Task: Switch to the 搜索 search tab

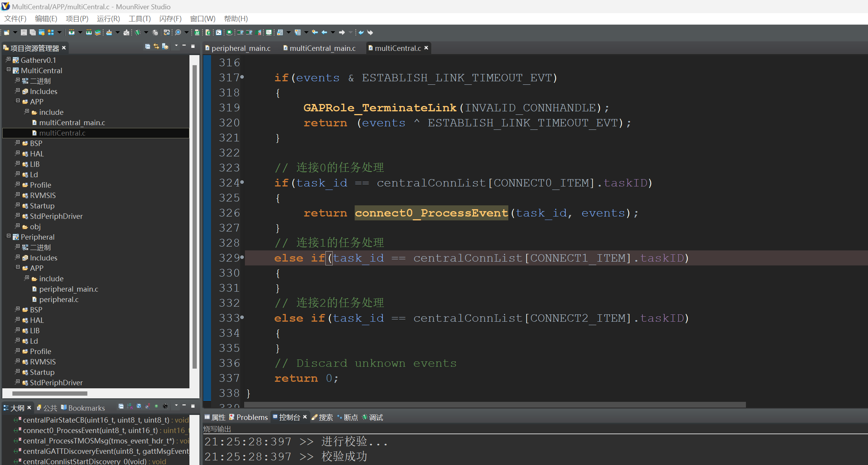Action: 322,417
